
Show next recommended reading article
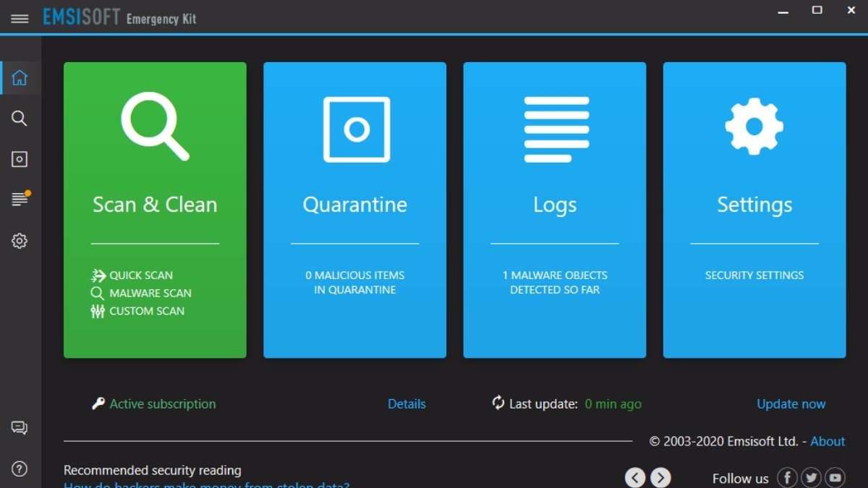(660, 477)
